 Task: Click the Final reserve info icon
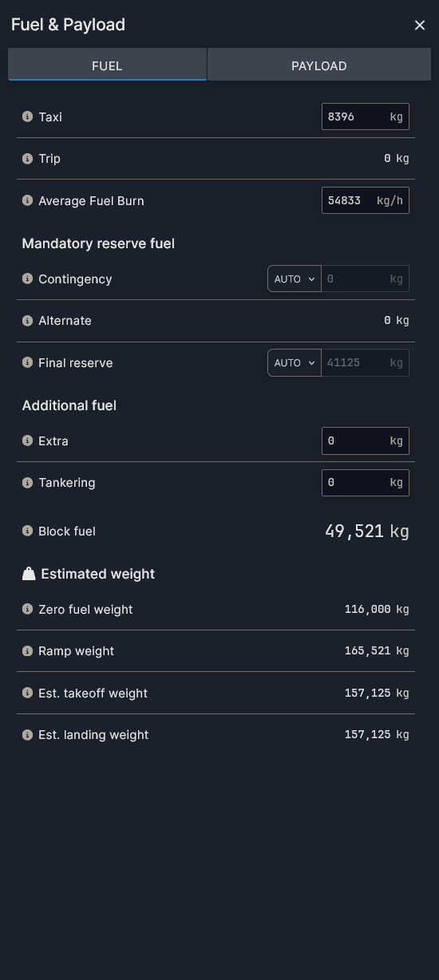click(x=27, y=362)
